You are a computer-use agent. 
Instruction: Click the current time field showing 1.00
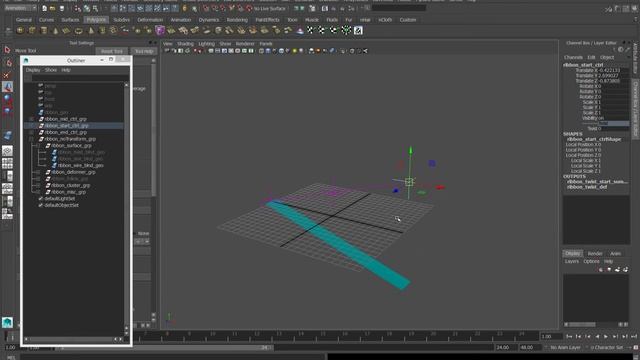click(551, 336)
